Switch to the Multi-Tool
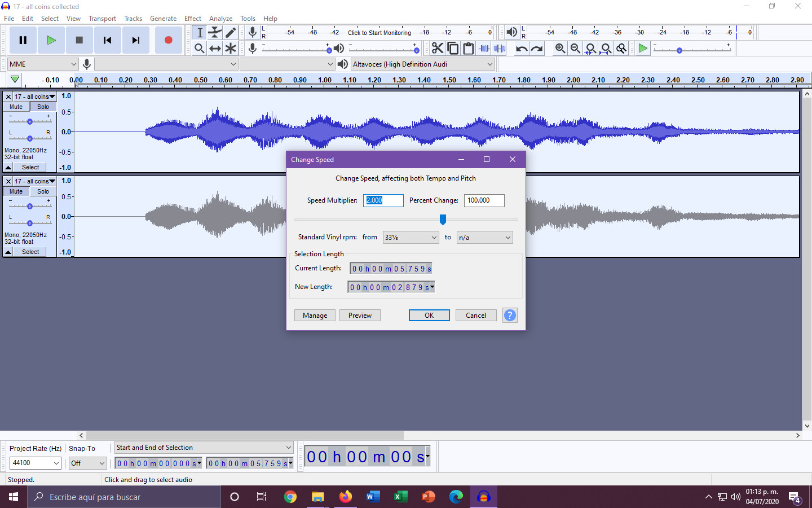This screenshot has width=812, height=508. [231, 49]
